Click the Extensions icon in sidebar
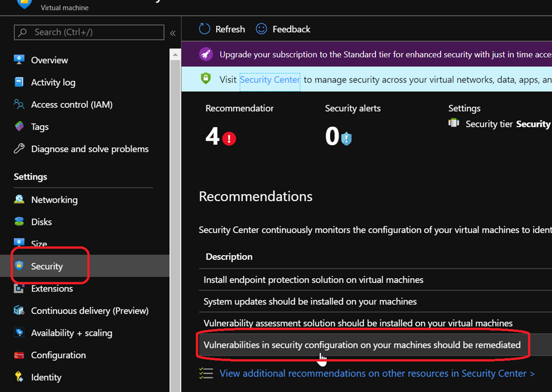 click(x=19, y=288)
